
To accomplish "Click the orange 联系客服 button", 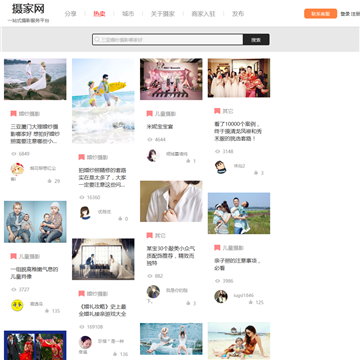I will [320, 14].
